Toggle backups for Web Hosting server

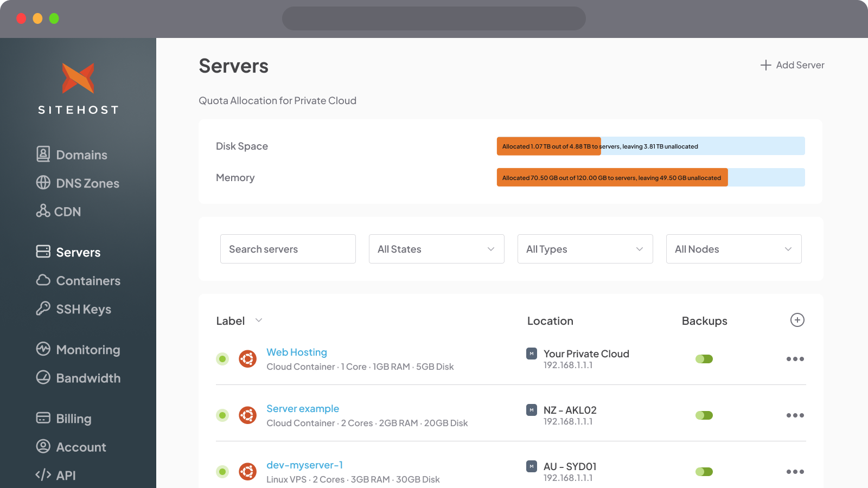704,359
